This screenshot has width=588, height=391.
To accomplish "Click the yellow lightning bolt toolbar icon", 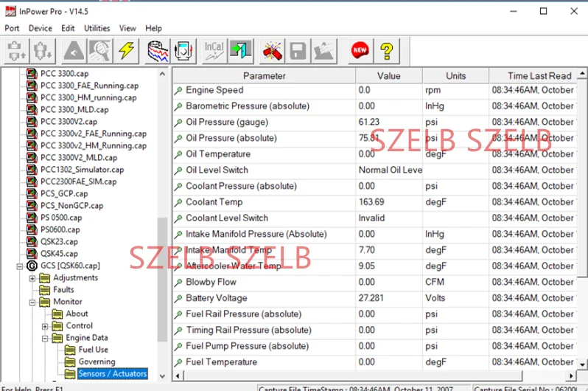I will coord(127,50).
